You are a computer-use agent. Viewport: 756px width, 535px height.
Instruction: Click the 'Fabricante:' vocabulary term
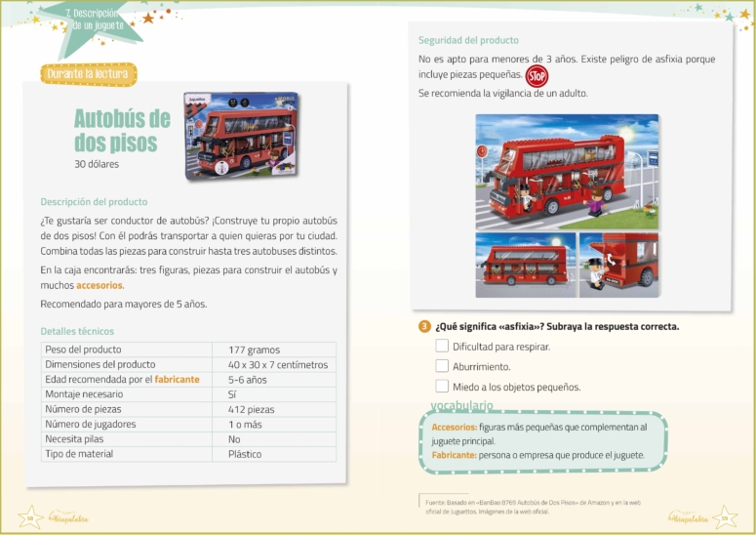454,455
